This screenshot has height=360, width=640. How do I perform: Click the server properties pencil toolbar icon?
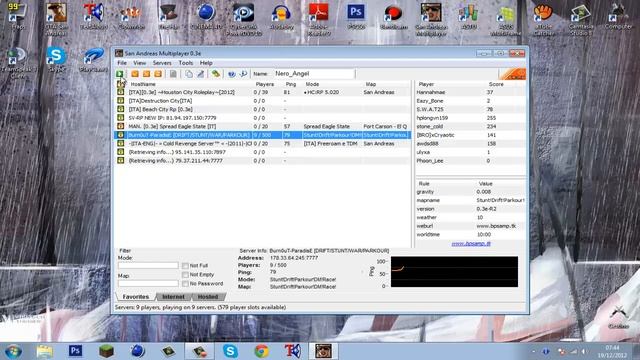[x=200, y=74]
